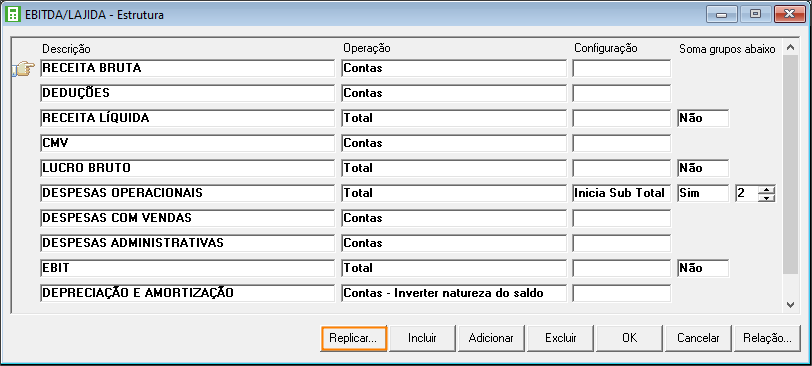Click Configuração field of DESPESAS ADMINISTRATIVAS row
Screen dimensions: 812x366
(621, 243)
